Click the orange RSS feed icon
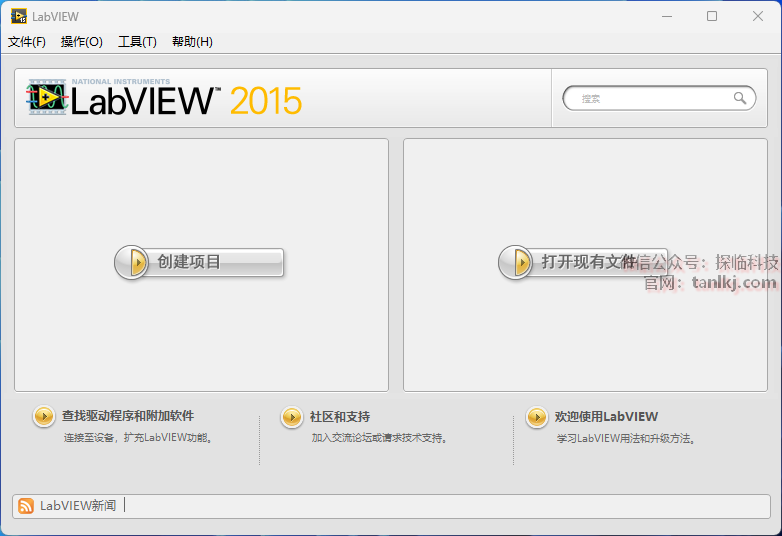Image resolution: width=782 pixels, height=536 pixels. (26, 506)
